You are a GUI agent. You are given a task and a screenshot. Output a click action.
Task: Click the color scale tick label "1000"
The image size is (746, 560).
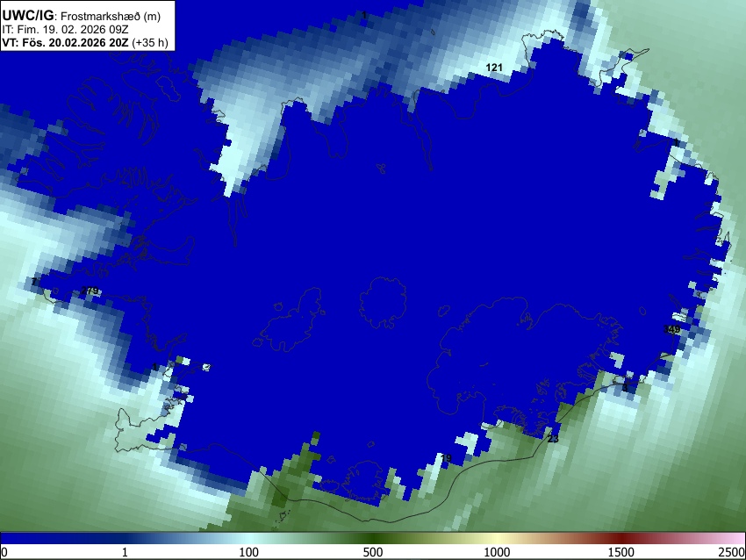coord(497,552)
